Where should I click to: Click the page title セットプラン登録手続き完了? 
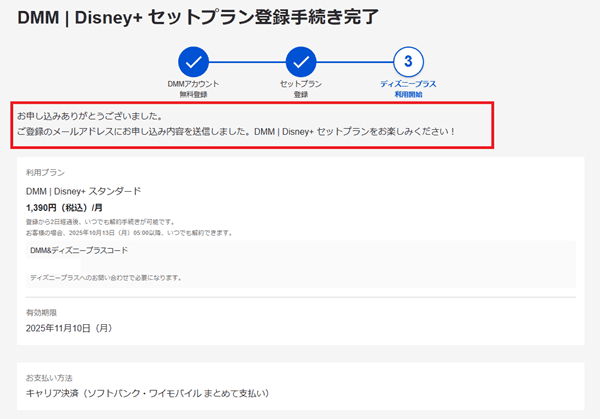point(198,16)
